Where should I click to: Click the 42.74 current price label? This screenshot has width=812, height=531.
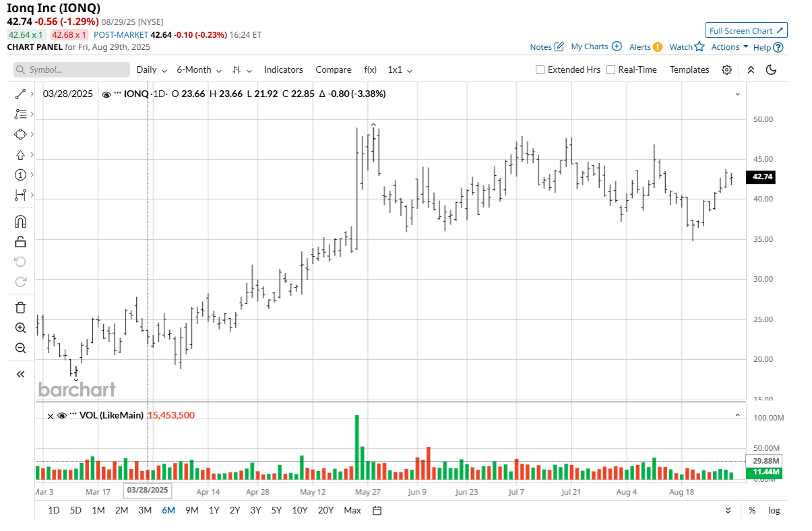point(762,178)
